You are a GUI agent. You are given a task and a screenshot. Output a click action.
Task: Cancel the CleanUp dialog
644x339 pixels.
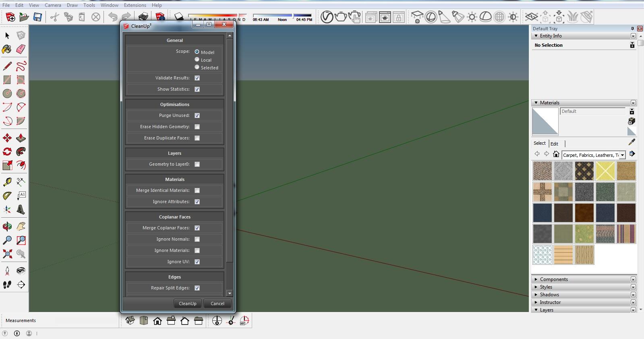[217, 304]
